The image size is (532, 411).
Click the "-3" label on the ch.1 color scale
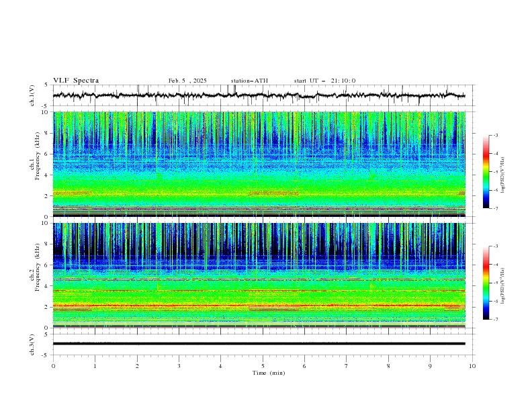point(495,135)
